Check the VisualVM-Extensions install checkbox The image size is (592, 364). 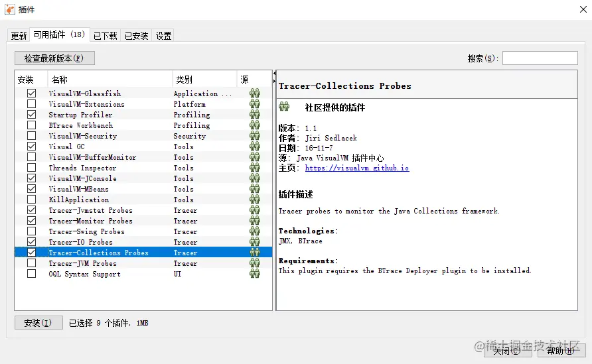coord(32,103)
